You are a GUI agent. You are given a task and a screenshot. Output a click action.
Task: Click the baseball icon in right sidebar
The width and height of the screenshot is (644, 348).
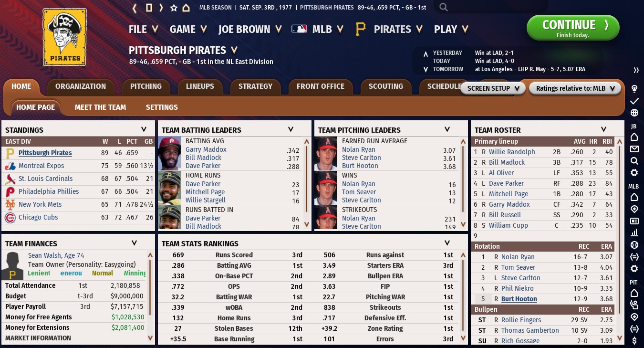point(634,245)
